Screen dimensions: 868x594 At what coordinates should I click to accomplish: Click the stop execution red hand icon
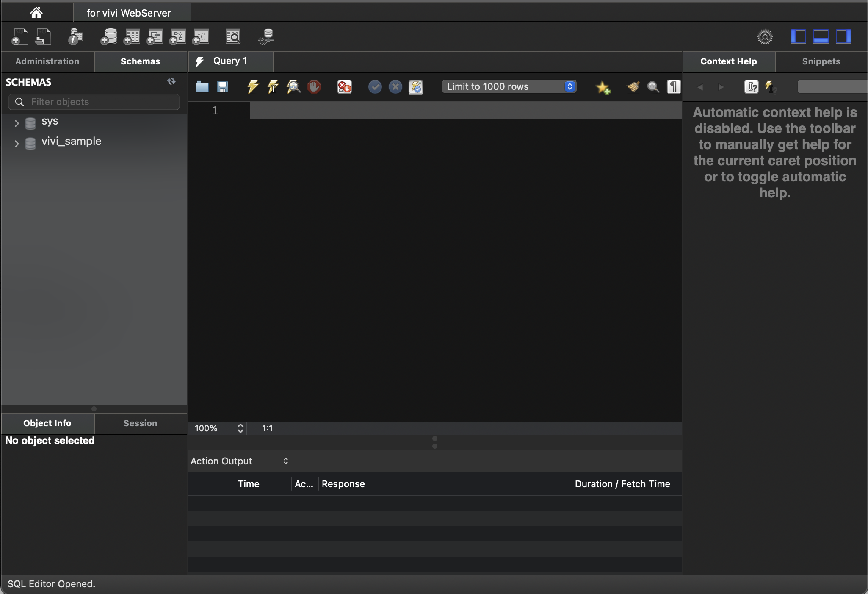click(x=314, y=87)
